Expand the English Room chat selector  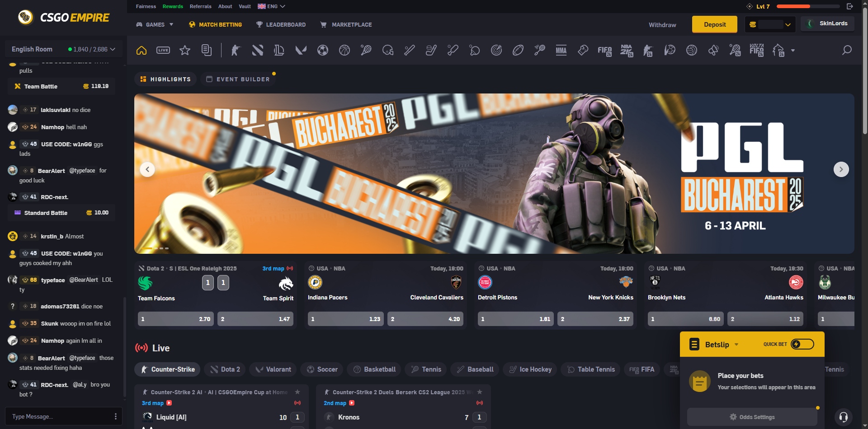(64, 49)
